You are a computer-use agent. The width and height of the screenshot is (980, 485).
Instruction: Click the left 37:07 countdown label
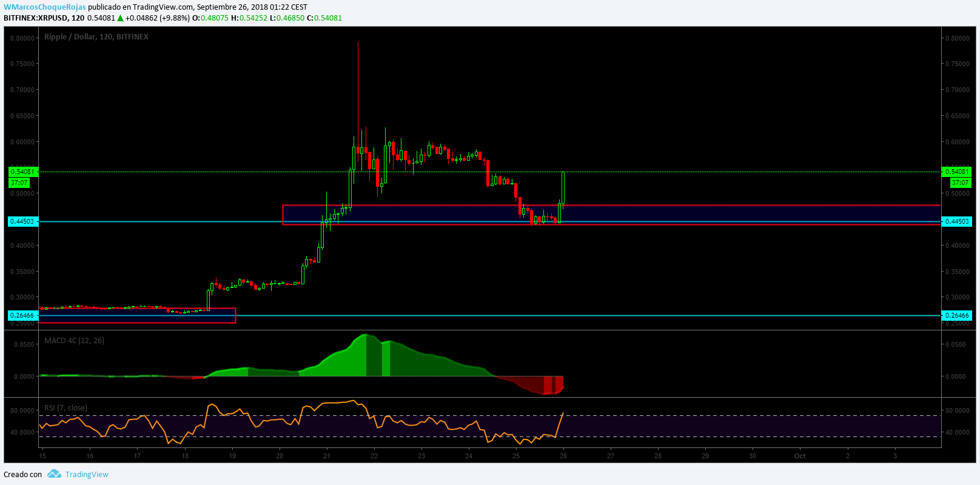coord(19,182)
